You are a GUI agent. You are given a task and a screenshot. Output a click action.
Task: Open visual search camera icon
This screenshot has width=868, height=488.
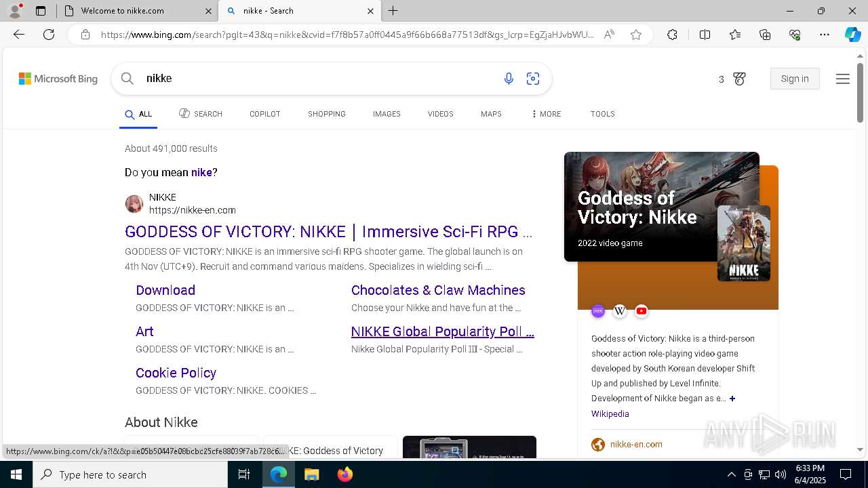pos(533,79)
